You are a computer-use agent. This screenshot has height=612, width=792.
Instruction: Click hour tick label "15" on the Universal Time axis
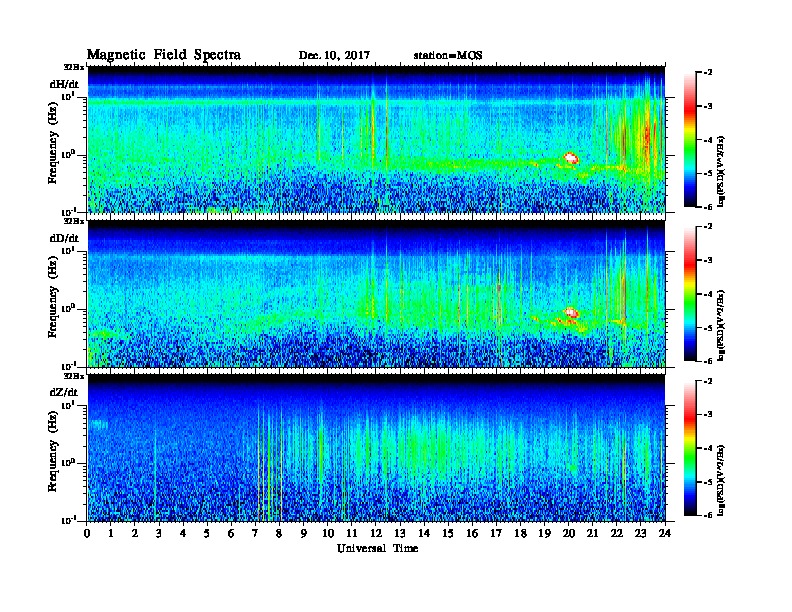click(448, 534)
